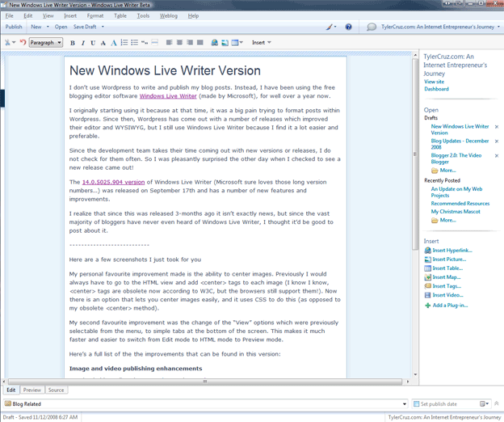Click the horizontal editor scrollbar
Viewport: 504px width, 422px height.
pos(205,382)
